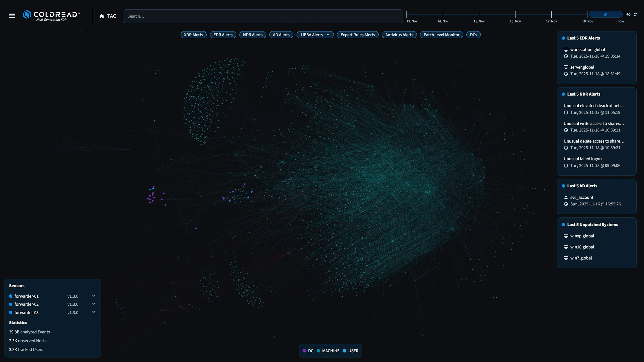
Task: Click forwarder-02 status dot
Action: 11,304
